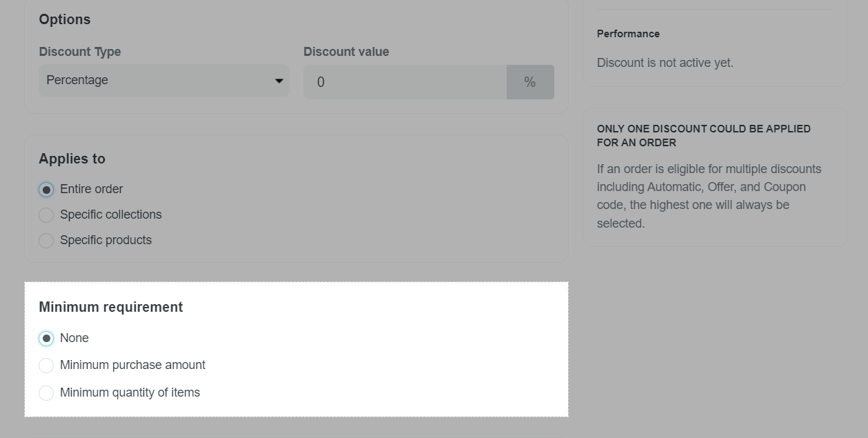The width and height of the screenshot is (868, 438).
Task: Select None under Minimum requirement
Action: [x=46, y=339]
